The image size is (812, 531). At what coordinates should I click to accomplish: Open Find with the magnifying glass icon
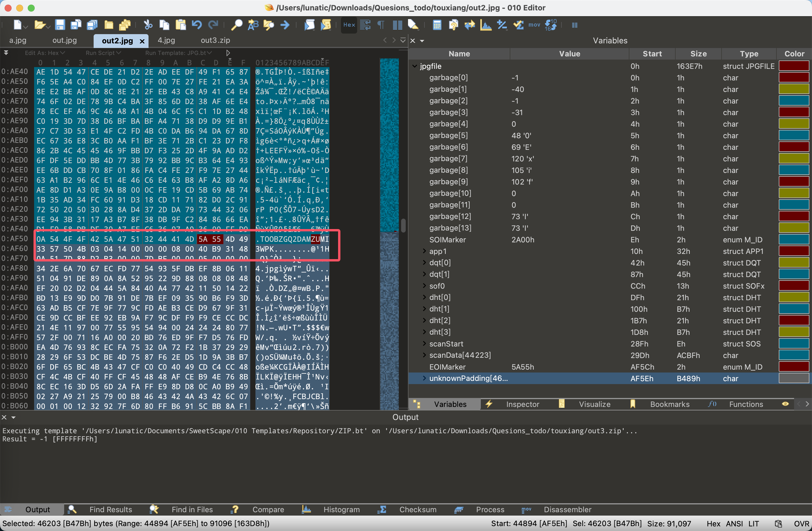[236, 25]
